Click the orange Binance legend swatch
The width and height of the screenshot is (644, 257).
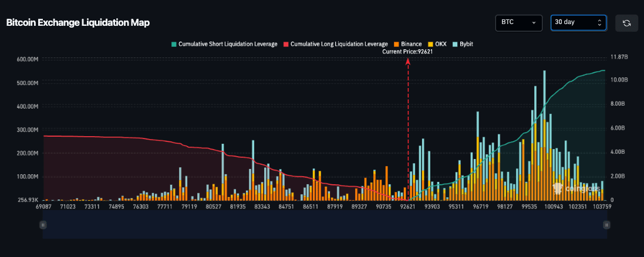[396, 44]
